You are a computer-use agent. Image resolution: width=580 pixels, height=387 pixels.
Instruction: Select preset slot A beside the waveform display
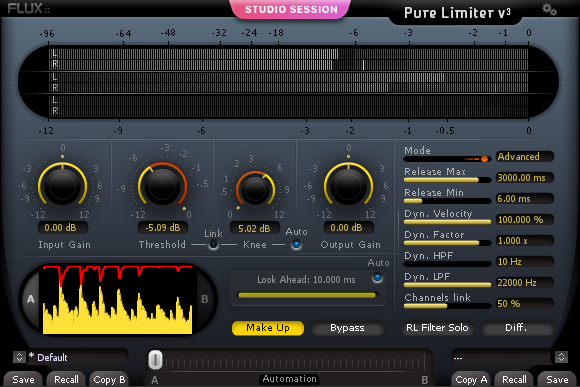coord(31,299)
